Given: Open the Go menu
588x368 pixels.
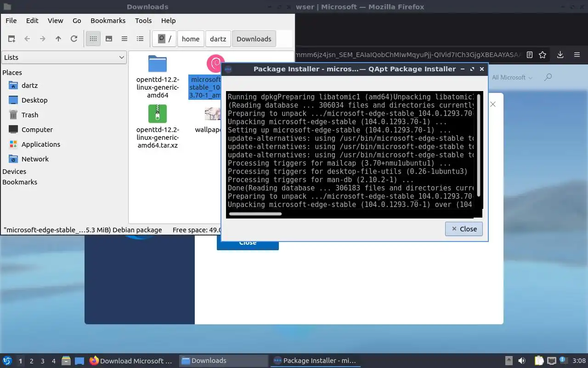Looking at the screenshot, I should pyautogui.click(x=77, y=21).
